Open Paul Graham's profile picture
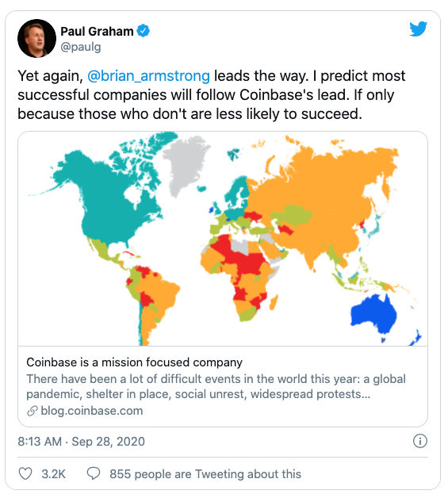448x498 pixels. pos(36,38)
